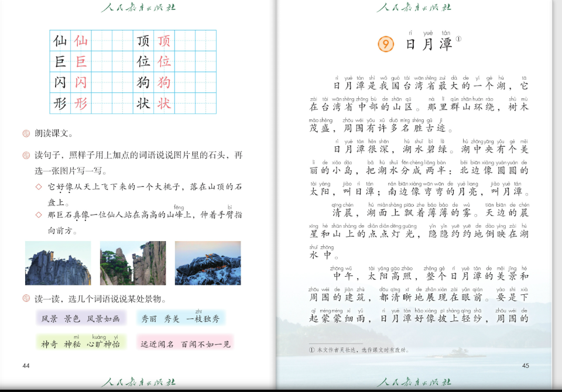Click the black character 仙 in the writing grid
Viewport: 562px width, 392px height.
pos(60,41)
